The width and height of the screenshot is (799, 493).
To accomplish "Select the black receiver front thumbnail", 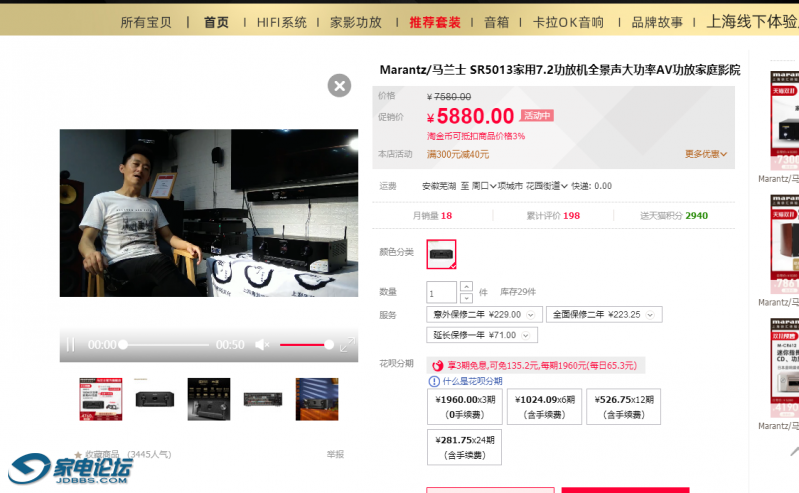I will point(155,399).
